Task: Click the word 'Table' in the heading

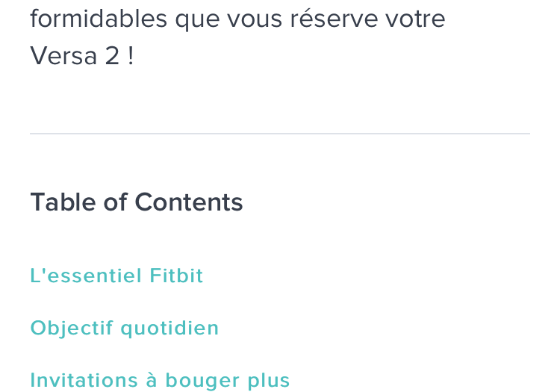Action: tap(62, 202)
